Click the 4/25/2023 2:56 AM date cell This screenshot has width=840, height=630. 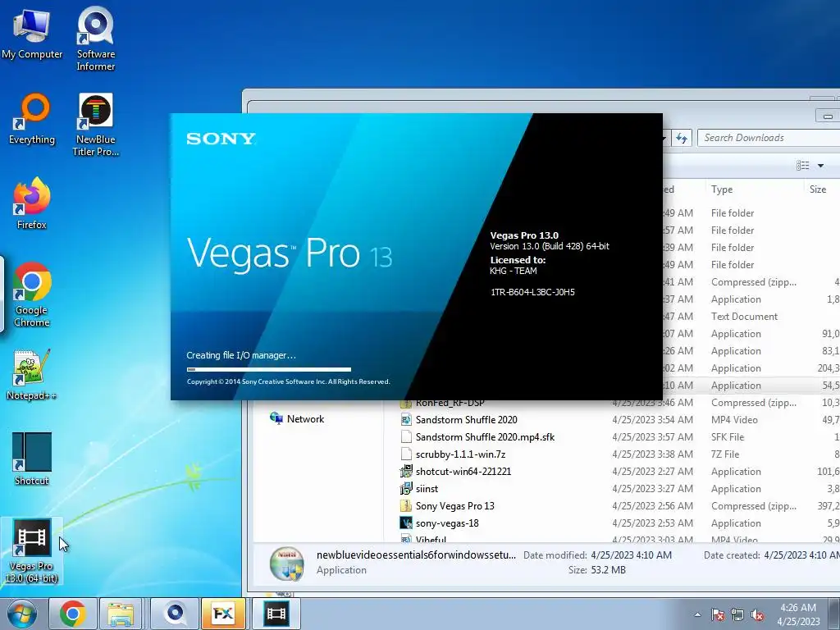(652, 505)
